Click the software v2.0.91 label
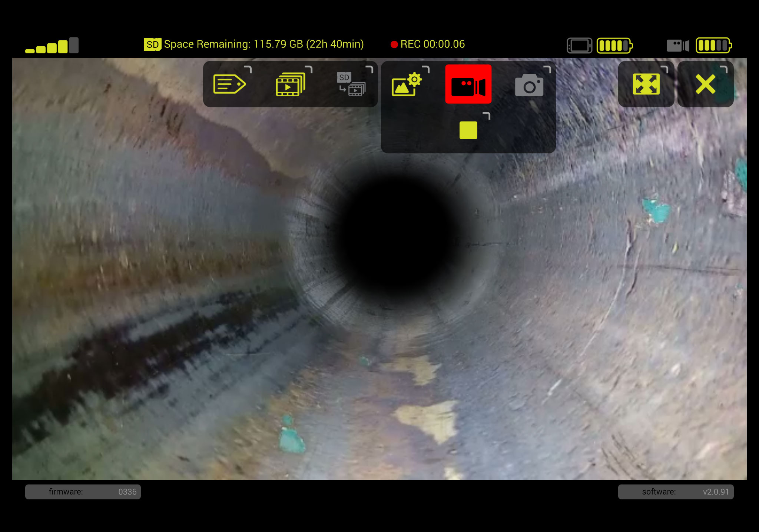759x532 pixels. pos(676,492)
